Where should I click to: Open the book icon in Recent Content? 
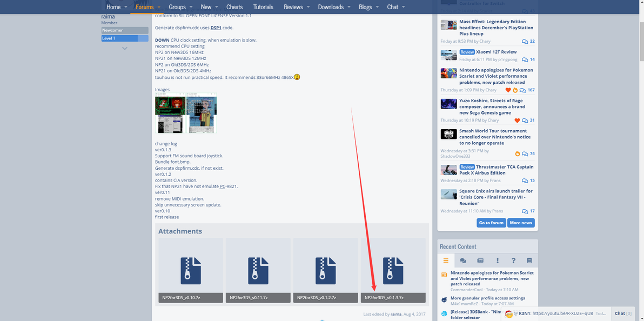click(529, 260)
